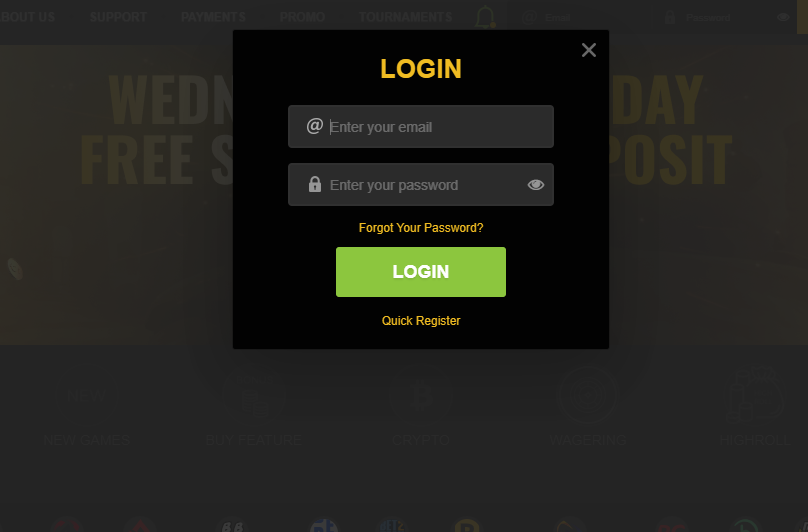This screenshot has width=808, height=532.
Task: Open the notifications bell icon
Action: (485, 17)
